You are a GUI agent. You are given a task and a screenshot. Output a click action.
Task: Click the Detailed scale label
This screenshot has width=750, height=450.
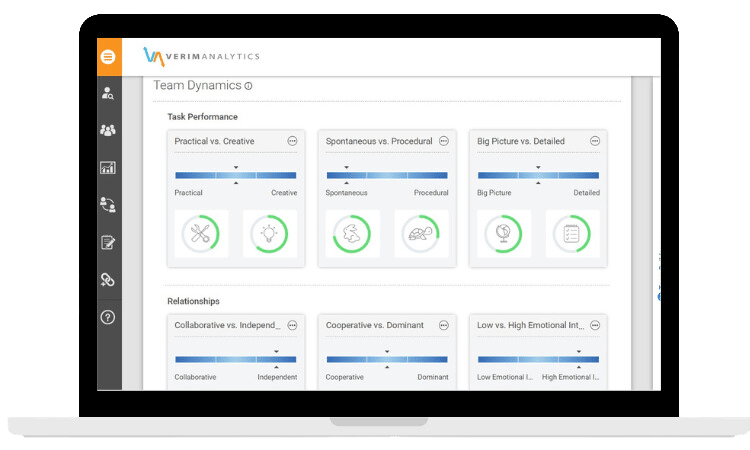tap(586, 193)
